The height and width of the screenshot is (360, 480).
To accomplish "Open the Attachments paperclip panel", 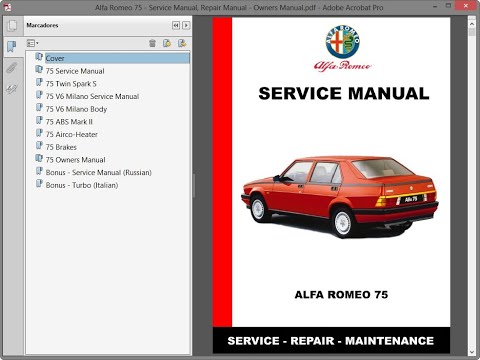I will pyautogui.click(x=11, y=68).
